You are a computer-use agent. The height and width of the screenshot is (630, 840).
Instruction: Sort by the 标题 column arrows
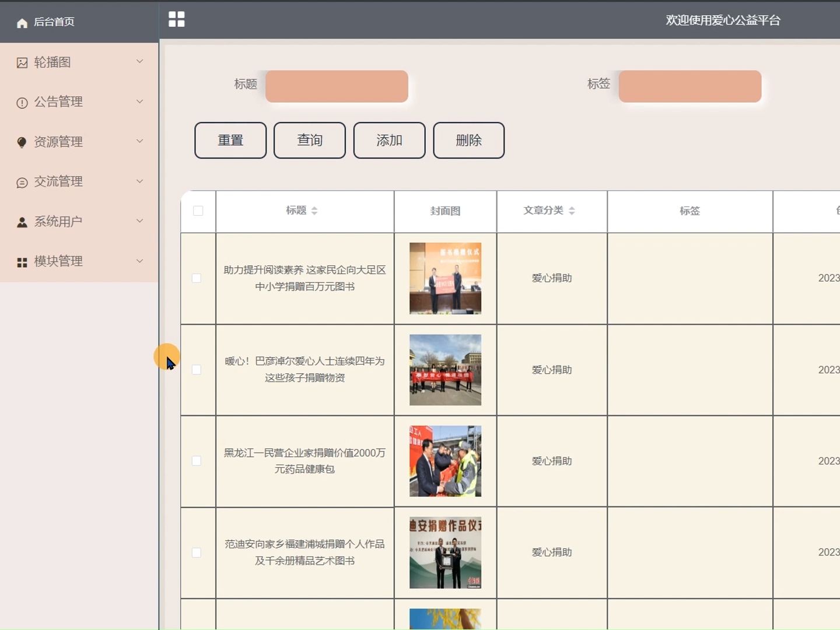click(314, 211)
